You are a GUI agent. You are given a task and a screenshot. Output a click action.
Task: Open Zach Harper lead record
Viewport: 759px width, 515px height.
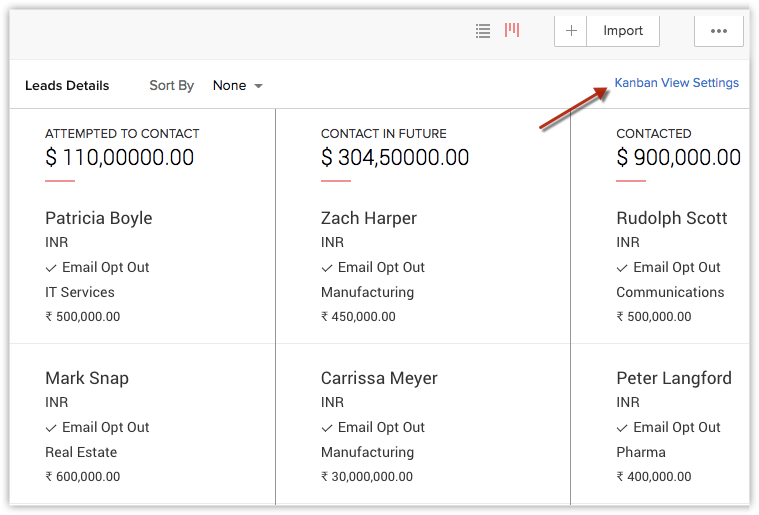pos(369,218)
